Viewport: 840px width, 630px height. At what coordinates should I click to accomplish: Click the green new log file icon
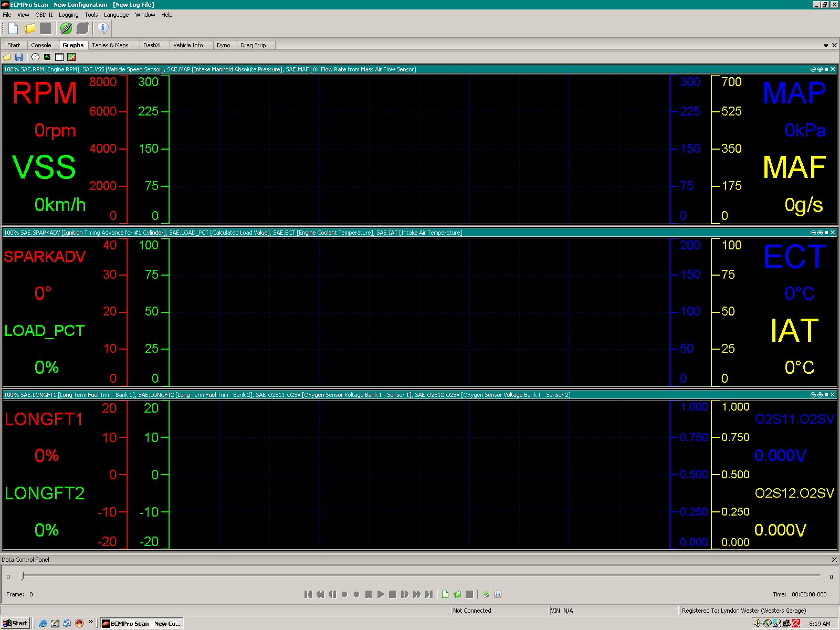[445, 594]
